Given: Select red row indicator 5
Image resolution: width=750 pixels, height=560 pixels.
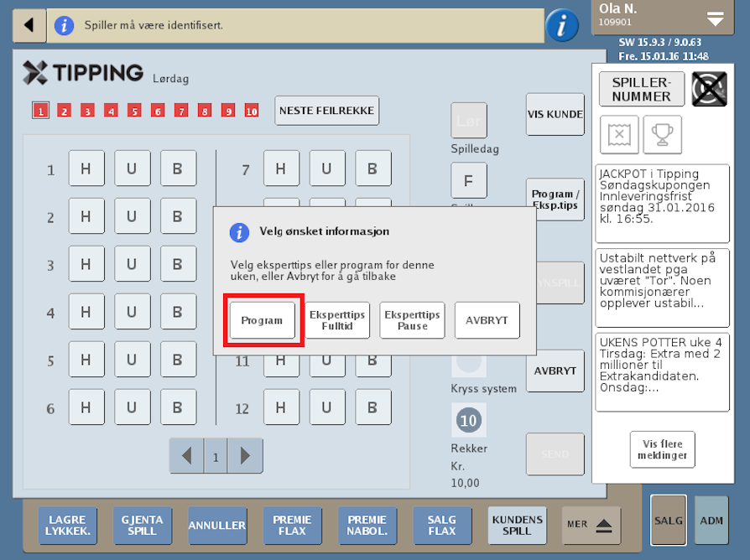Looking at the screenshot, I should point(134,111).
